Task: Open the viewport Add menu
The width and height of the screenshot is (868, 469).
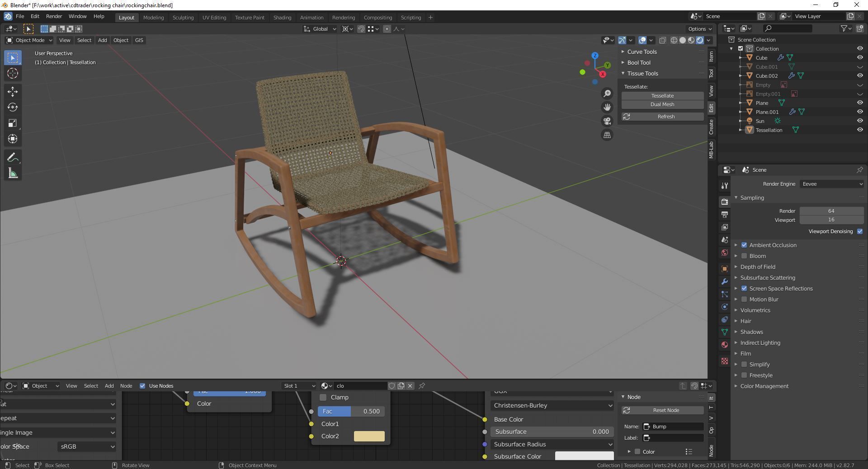Action: point(103,40)
